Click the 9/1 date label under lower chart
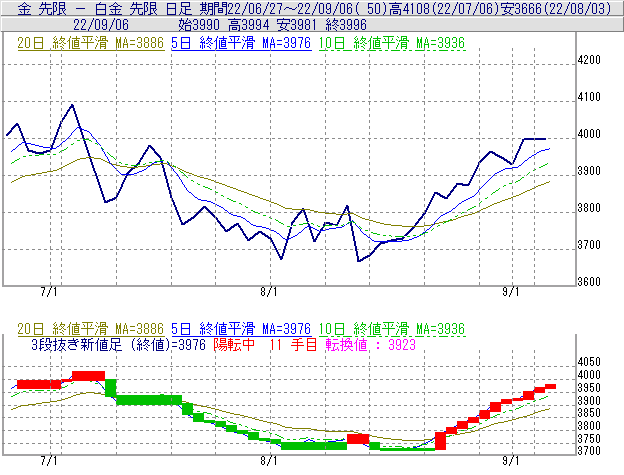 point(511,461)
